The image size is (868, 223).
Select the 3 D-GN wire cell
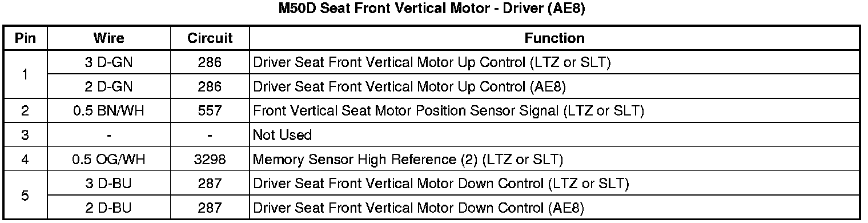[x=108, y=63]
